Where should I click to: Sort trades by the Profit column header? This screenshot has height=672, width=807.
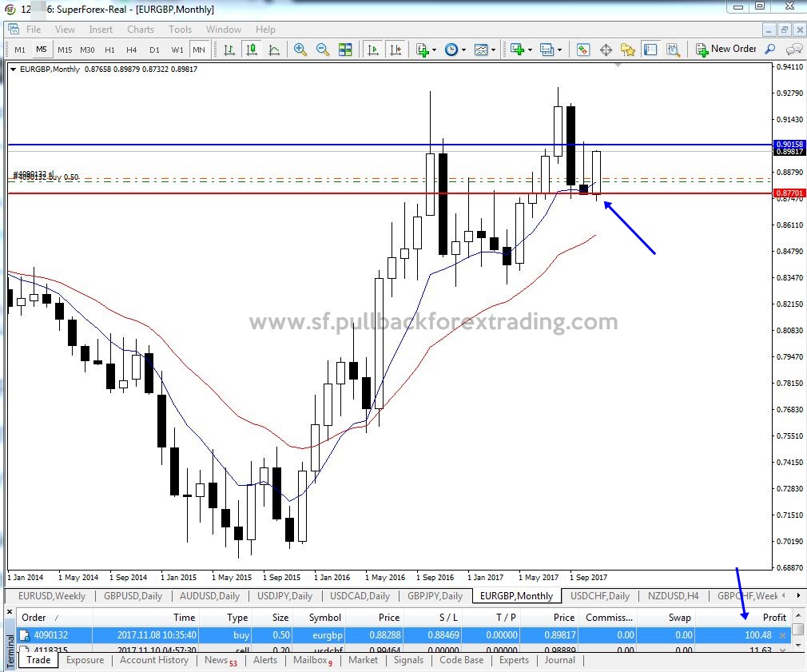[x=773, y=618]
